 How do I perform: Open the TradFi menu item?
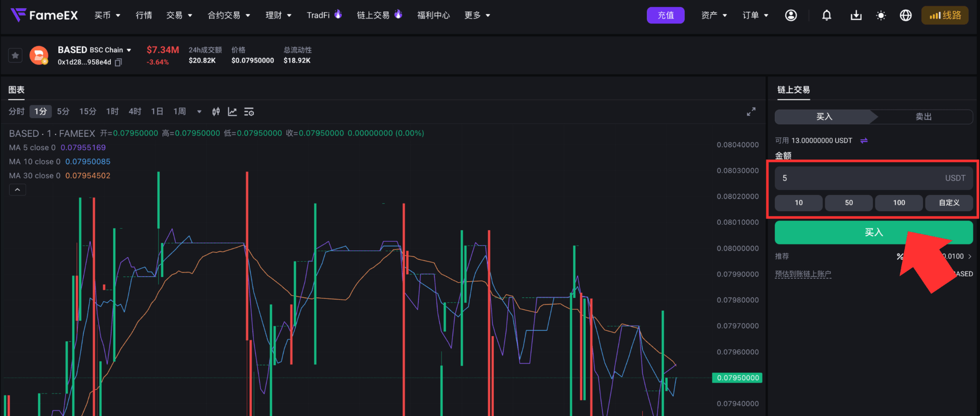(x=318, y=15)
